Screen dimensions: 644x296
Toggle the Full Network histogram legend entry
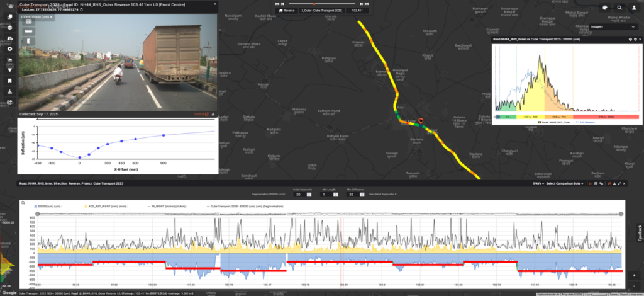(586, 122)
